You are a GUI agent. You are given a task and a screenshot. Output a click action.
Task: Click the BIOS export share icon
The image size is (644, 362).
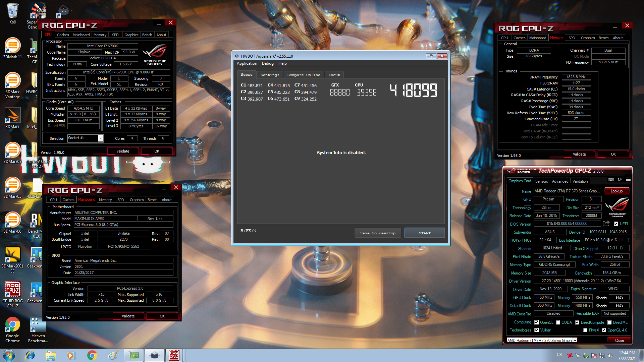click(x=606, y=224)
